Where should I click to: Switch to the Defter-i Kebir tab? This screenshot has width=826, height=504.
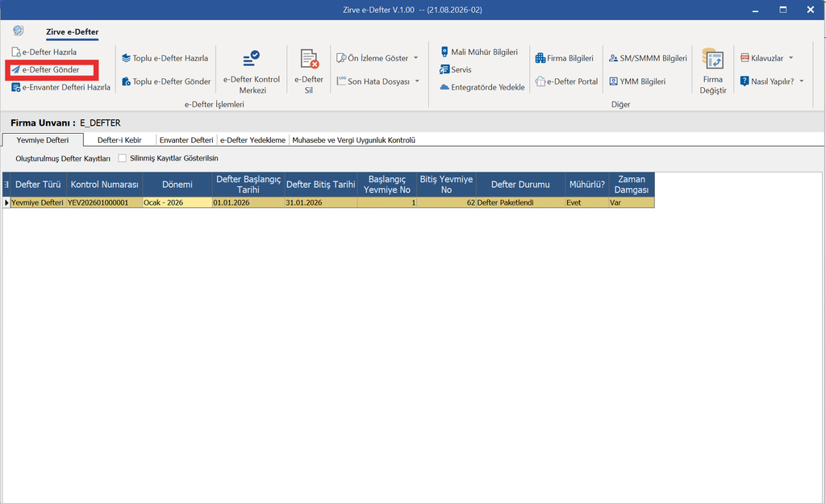coord(119,140)
